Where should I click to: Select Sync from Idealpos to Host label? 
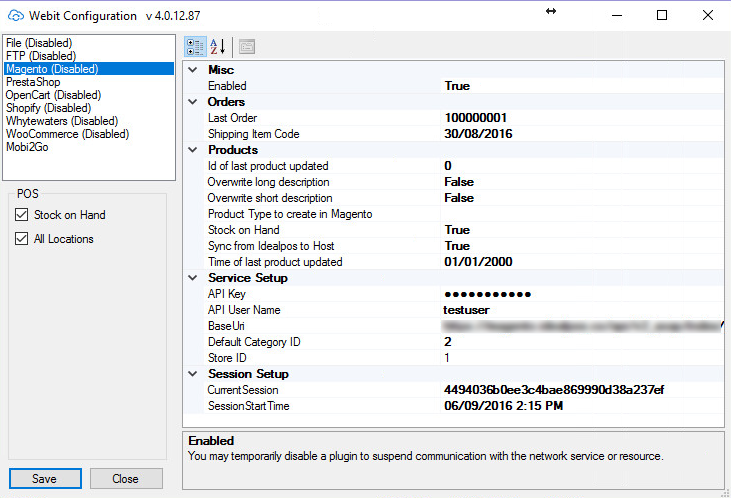coord(271,246)
